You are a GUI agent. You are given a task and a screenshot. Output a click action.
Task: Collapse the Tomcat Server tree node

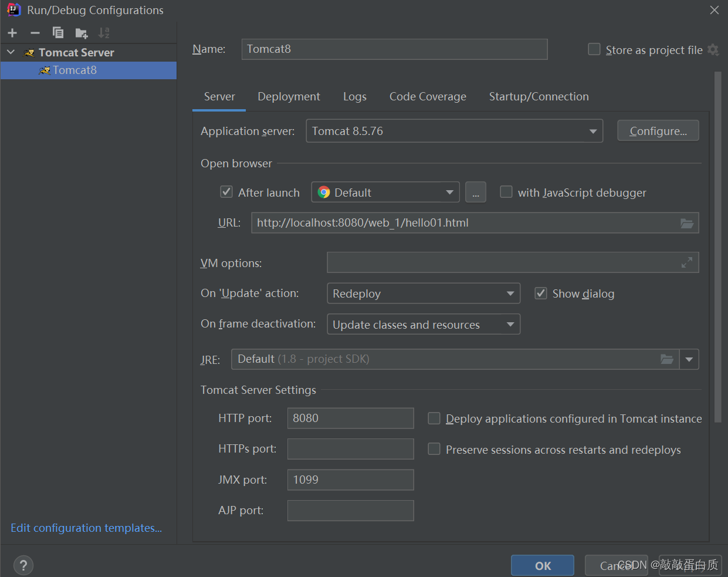[11, 52]
